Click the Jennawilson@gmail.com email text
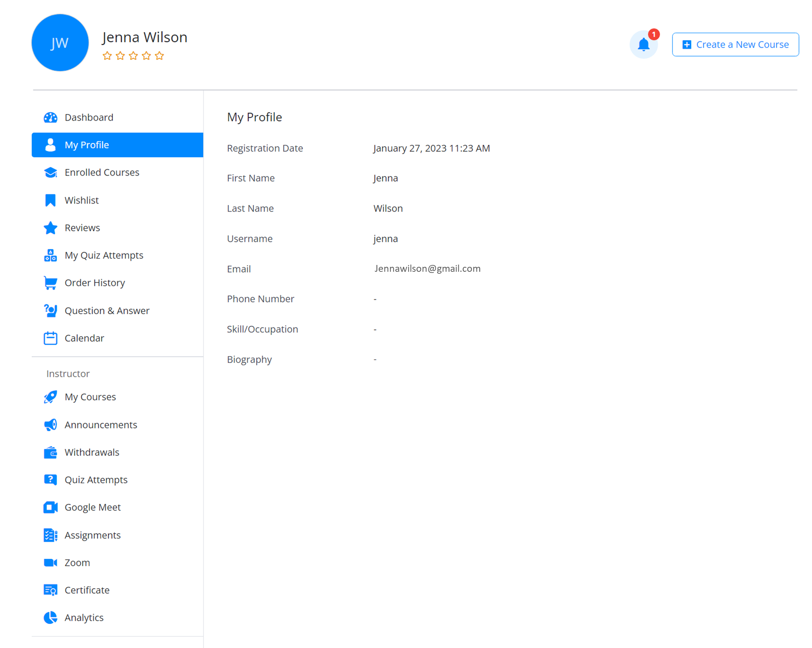 click(x=427, y=269)
